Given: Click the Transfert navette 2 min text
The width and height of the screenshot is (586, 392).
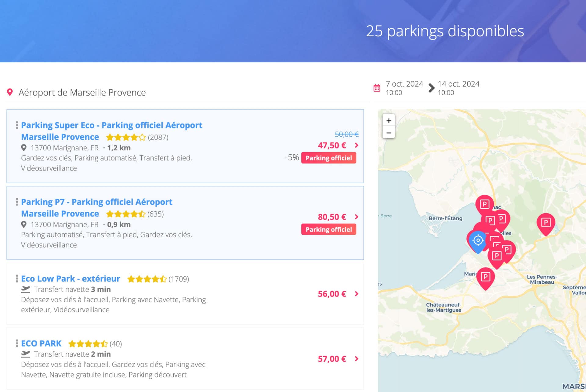Looking at the screenshot, I should click(x=72, y=354).
